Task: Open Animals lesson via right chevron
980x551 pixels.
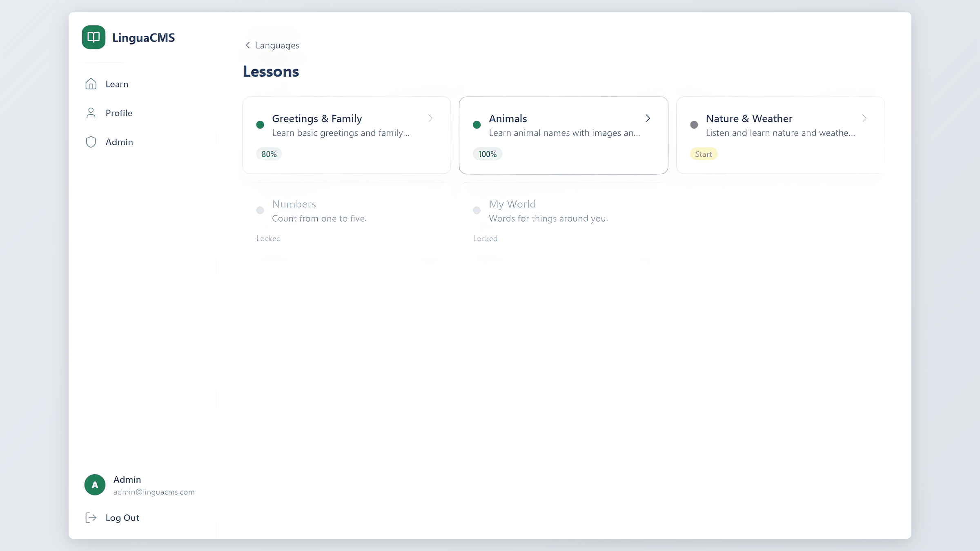Action: tap(648, 118)
